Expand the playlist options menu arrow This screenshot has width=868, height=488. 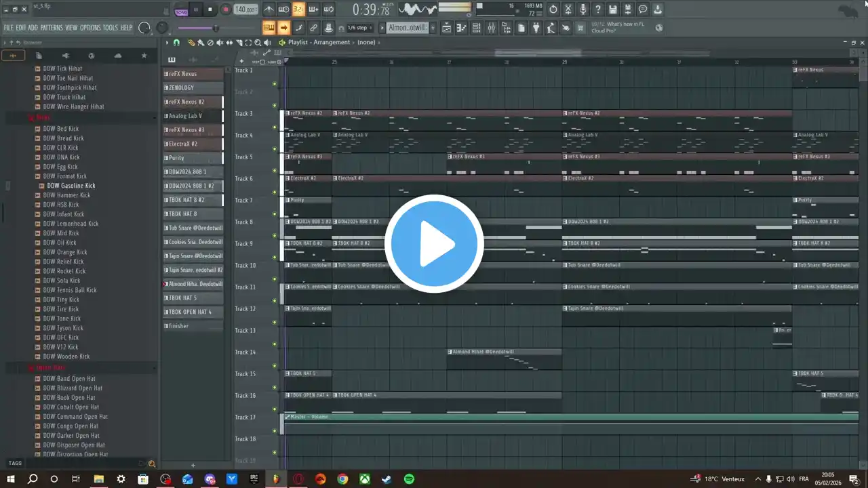167,43
